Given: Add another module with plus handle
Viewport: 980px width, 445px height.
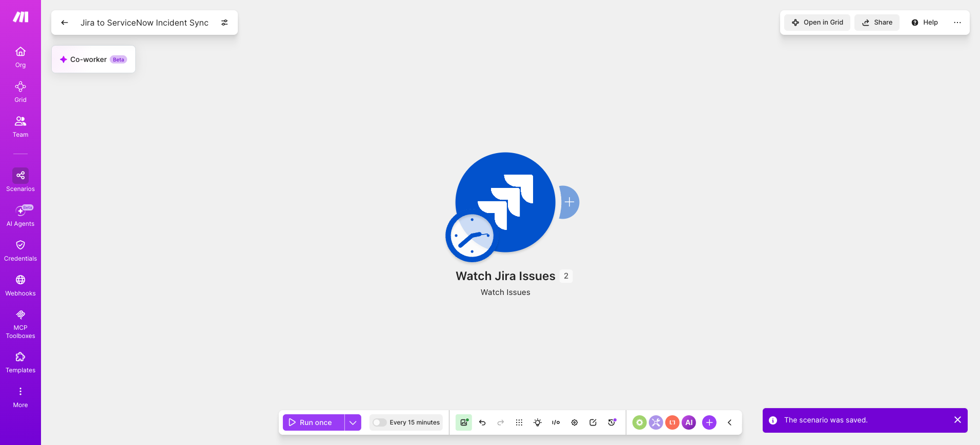Looking at the screenshot, I should click(569, 202).
